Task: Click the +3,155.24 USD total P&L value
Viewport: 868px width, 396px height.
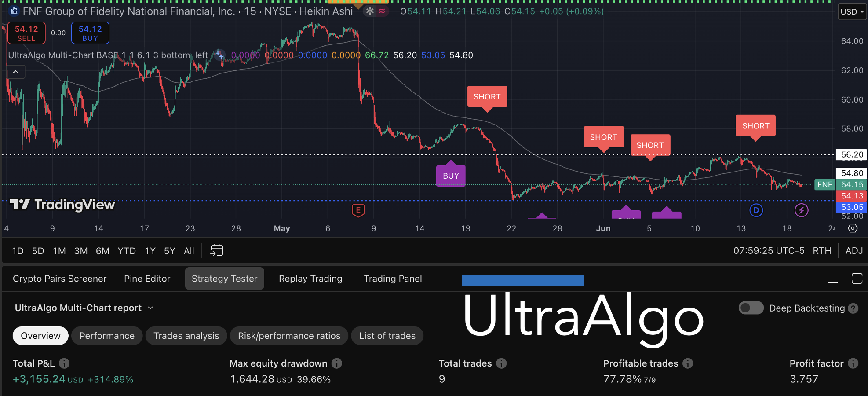Action: (x=48, y=379)
